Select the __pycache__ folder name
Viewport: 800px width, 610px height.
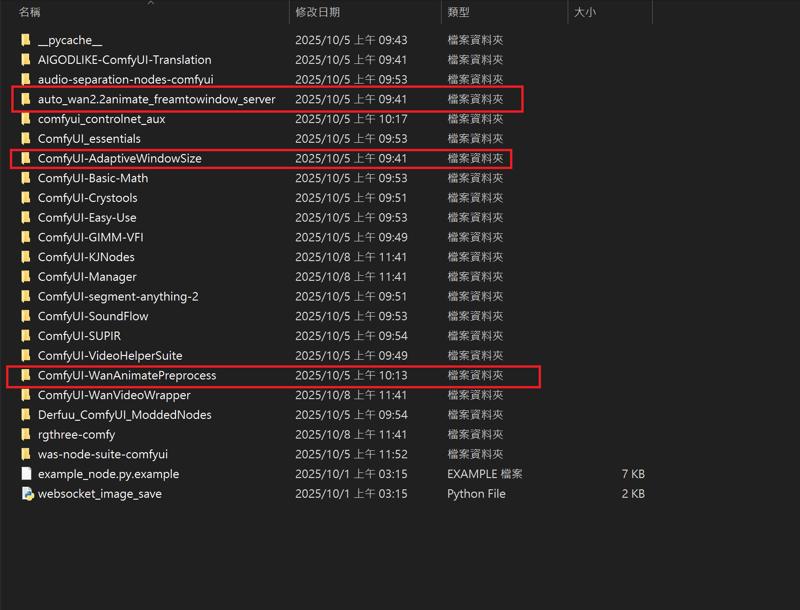70,40
